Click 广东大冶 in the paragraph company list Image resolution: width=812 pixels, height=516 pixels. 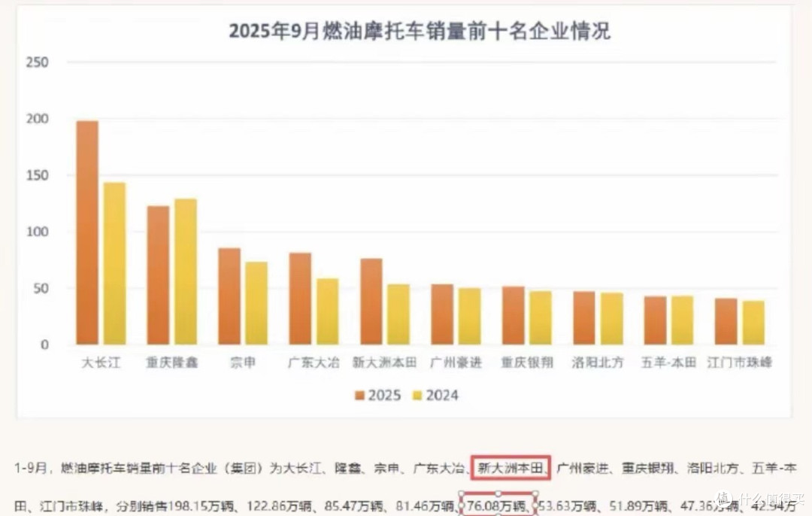pyautogui.click(x=439, y=469)
